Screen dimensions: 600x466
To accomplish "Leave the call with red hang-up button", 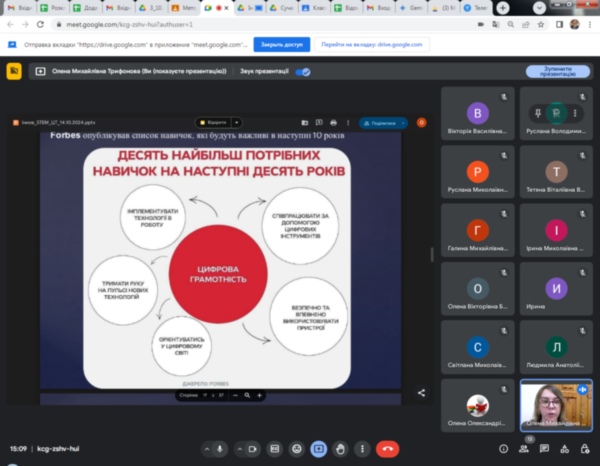I will (388, 449).
